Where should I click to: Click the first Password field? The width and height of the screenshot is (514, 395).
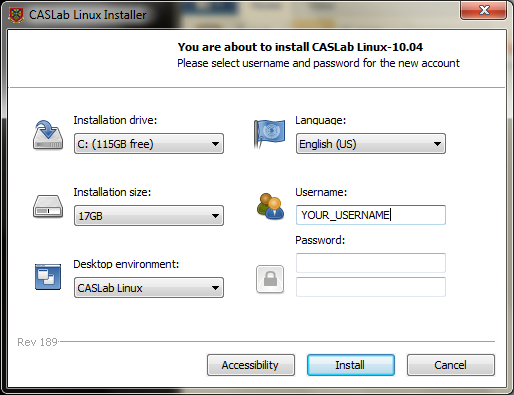pos(371,263)
